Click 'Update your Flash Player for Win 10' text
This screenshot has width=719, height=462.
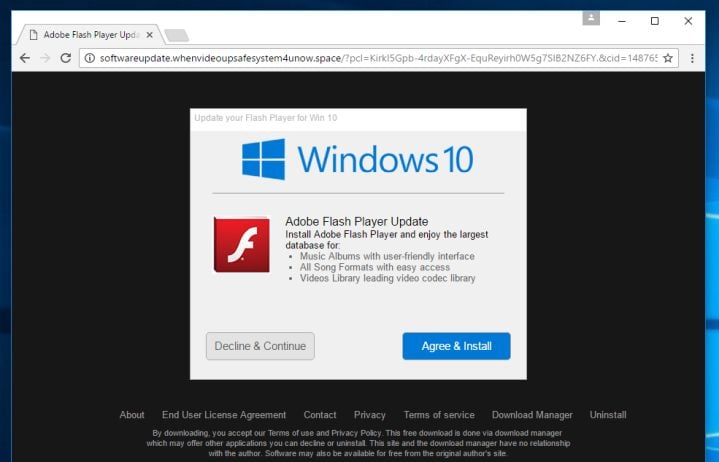pos(265,118)
